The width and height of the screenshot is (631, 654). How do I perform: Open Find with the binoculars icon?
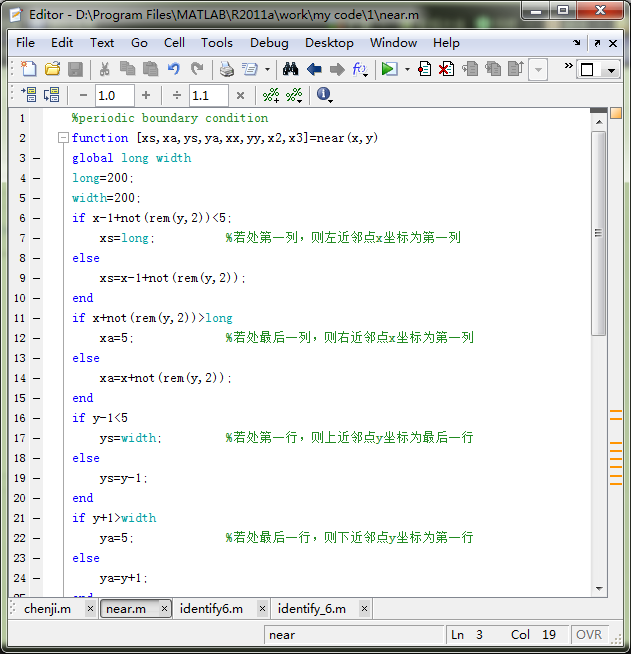pyautogui.click(x=291, y=69)
